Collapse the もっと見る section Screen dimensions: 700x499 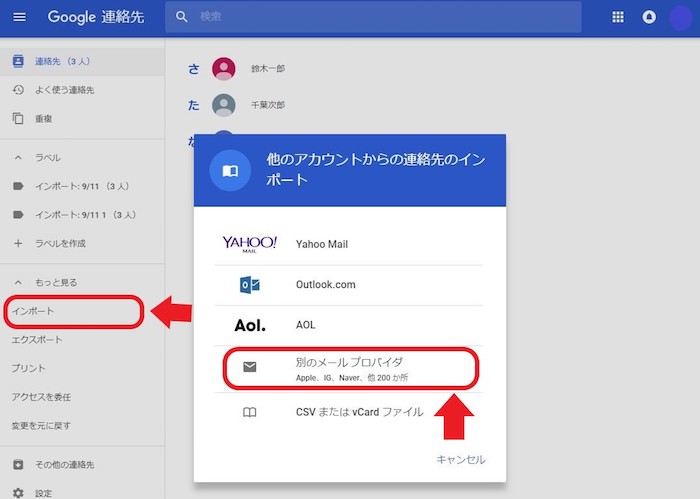point(18,283)
